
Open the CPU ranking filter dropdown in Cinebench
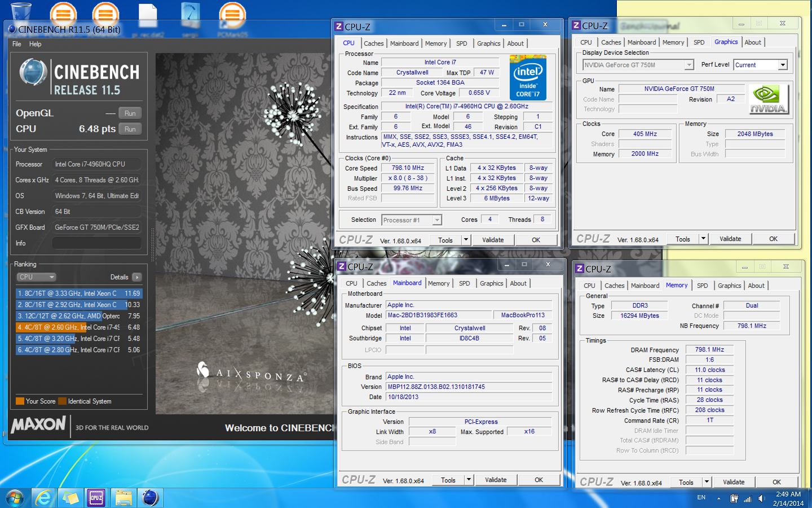pyautogui.click(x=36, y=277)
